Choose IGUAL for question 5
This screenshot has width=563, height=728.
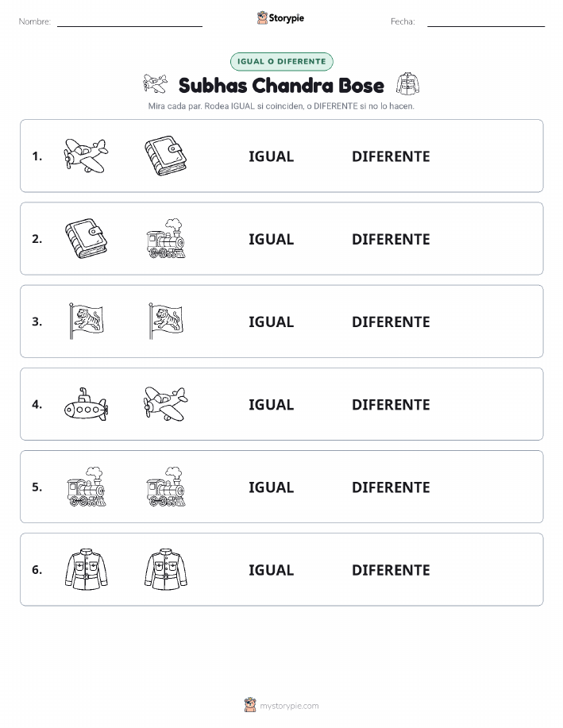pyautogui.click(x=272, y=487)
